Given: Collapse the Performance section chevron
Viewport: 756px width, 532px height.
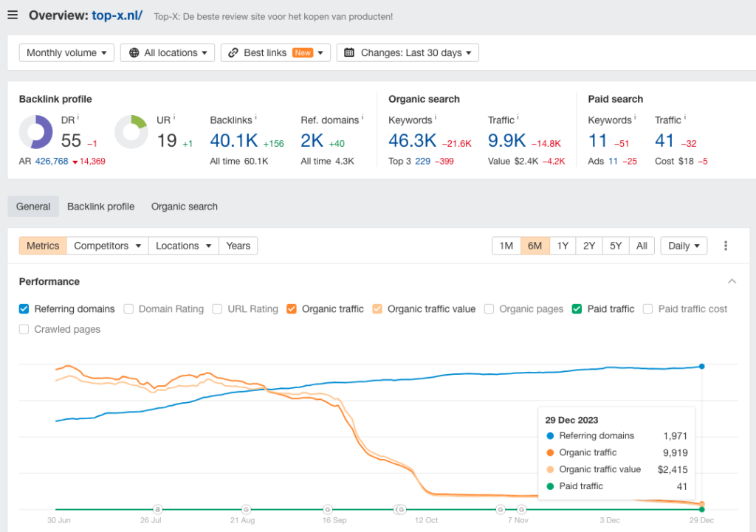Looking at the screenshot, I should [732, 281].
